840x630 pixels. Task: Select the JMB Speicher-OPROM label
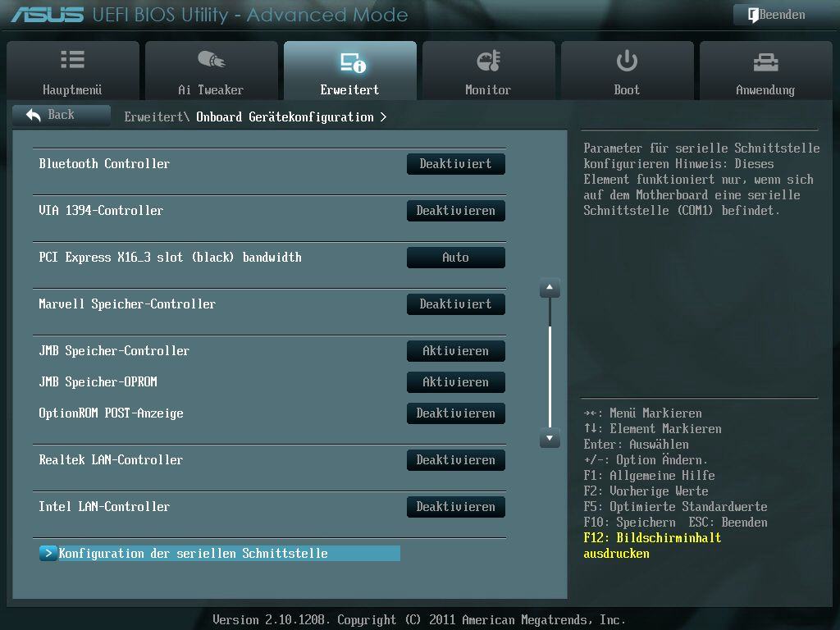(x=98, y=382)
